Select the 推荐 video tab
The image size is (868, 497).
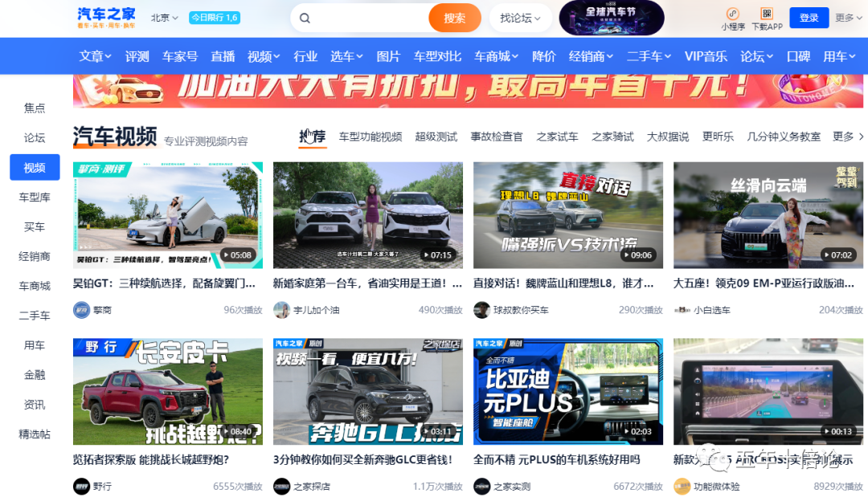coord(313,136)
